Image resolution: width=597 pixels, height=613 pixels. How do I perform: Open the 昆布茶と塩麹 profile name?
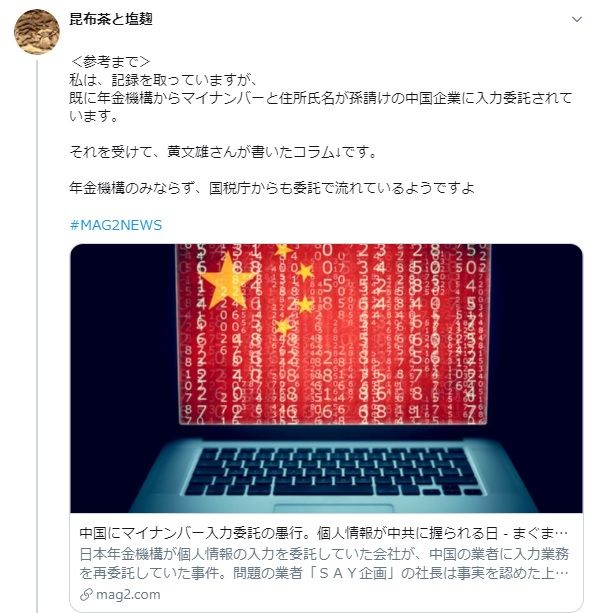[111, 19]
